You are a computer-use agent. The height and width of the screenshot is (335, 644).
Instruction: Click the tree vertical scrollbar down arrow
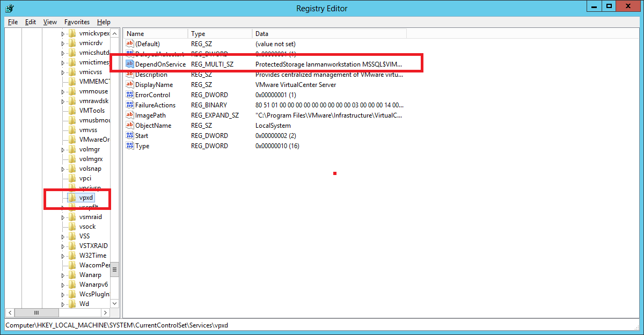[x=115, y=303]
